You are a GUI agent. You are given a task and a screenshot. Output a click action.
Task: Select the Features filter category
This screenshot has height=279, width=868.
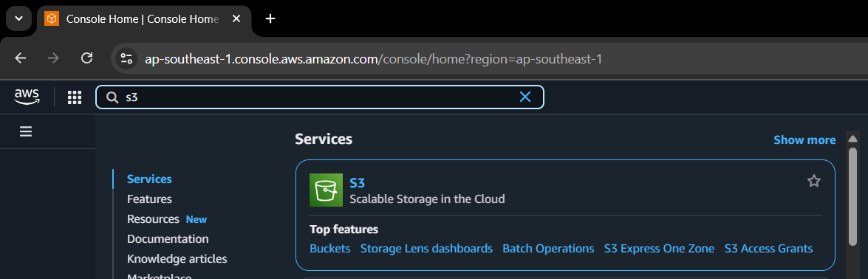pyautogui.click(x=149, y=199)
